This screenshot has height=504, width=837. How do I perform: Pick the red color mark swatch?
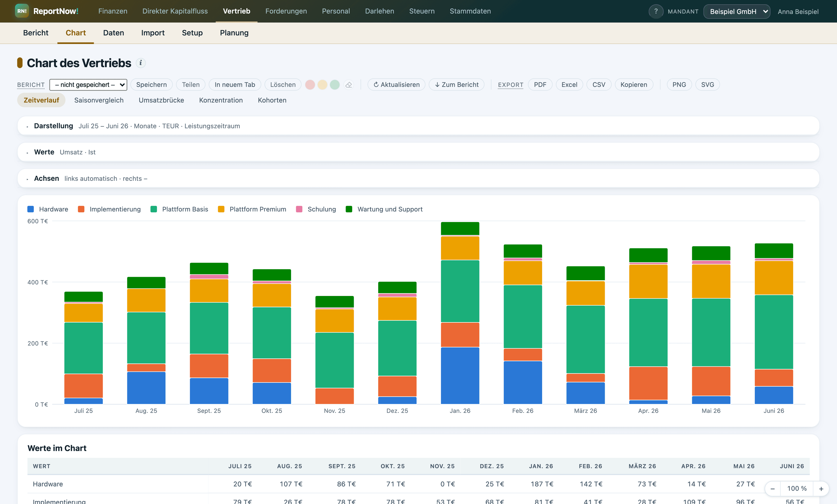310,85
